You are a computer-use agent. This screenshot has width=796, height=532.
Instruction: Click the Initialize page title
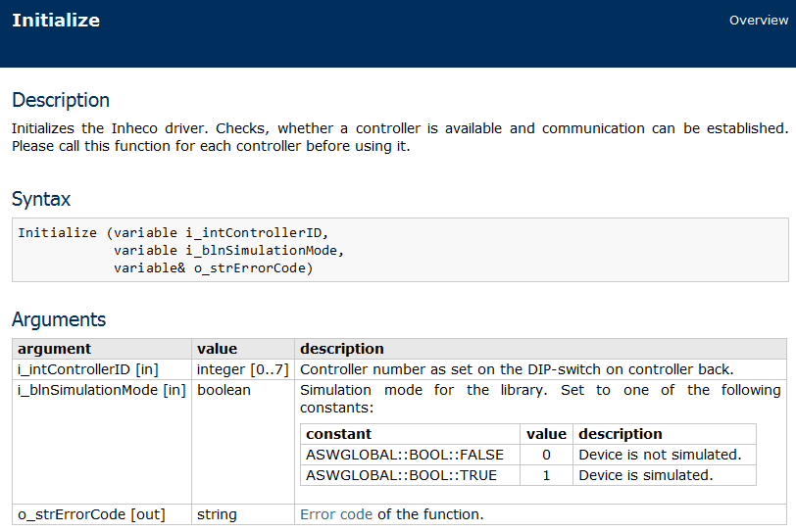coord(56,21)
